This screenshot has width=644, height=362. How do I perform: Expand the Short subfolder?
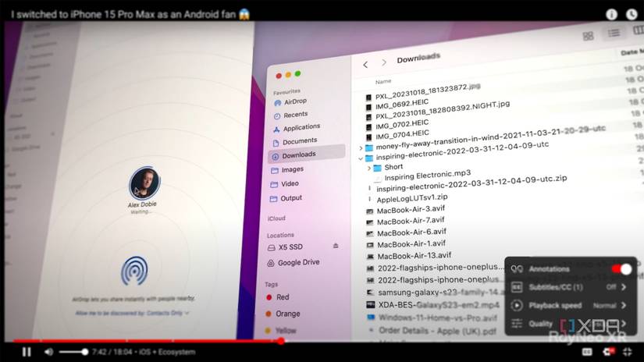point(368,169)
